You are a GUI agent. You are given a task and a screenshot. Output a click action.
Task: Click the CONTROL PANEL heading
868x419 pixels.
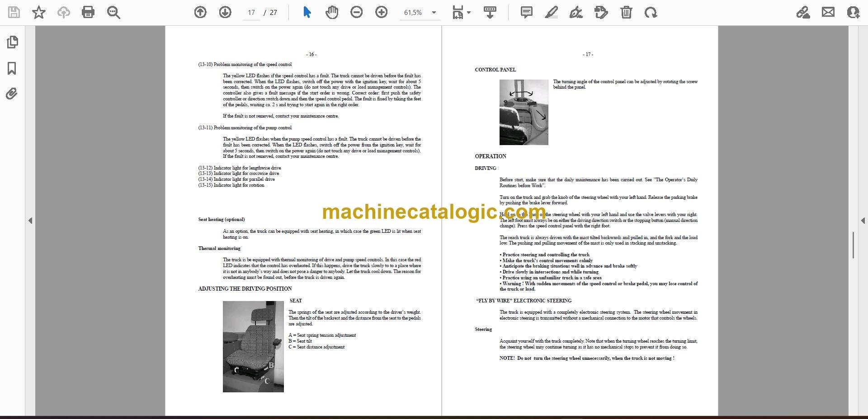pyautogui.click(x=495, y=70)
